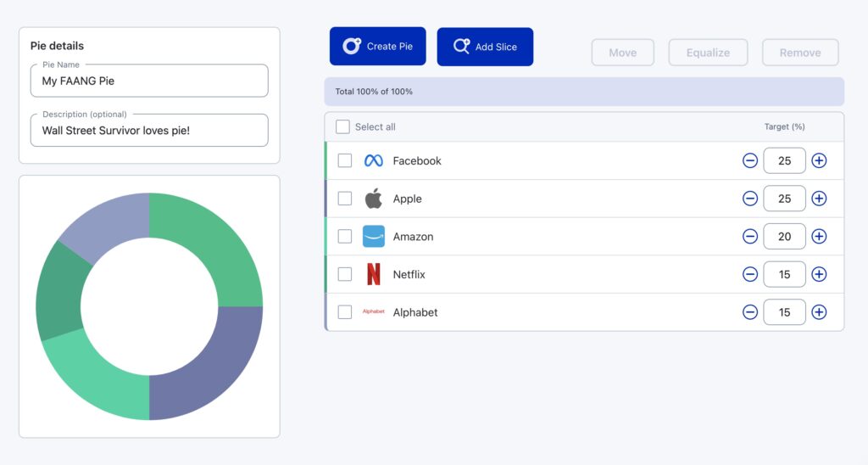Click the Add Slice button
This screenshot has width=868, height=465.
coord(485,47)
